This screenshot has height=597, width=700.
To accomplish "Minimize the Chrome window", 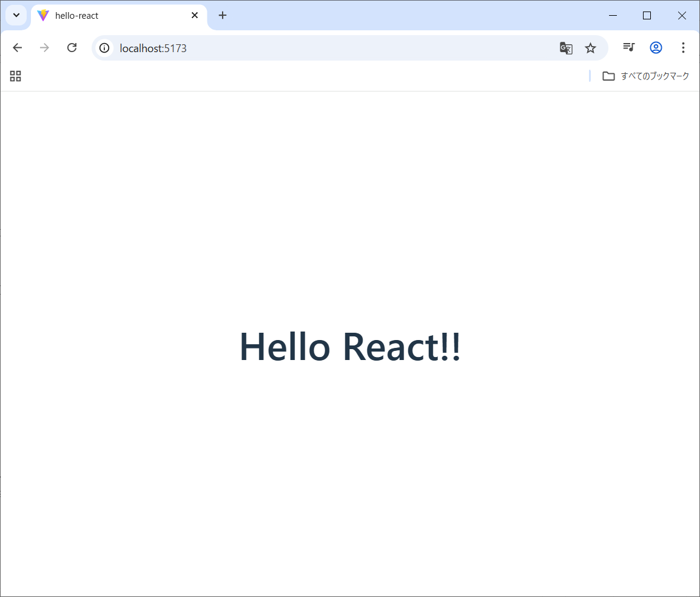I will pyautogui.click(x=613, y=16).
